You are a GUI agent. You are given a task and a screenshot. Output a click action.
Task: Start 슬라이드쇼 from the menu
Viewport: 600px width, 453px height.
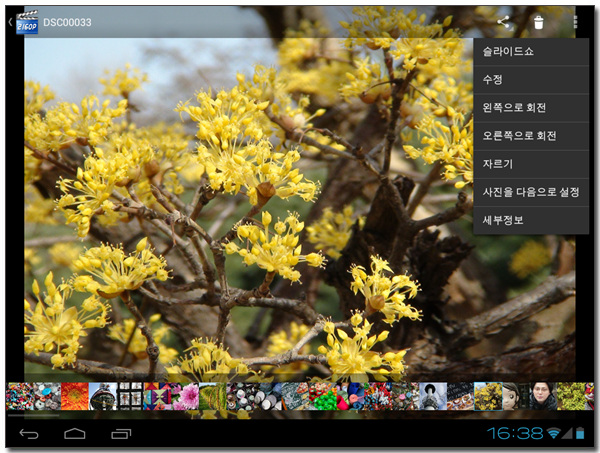(531, 52)
